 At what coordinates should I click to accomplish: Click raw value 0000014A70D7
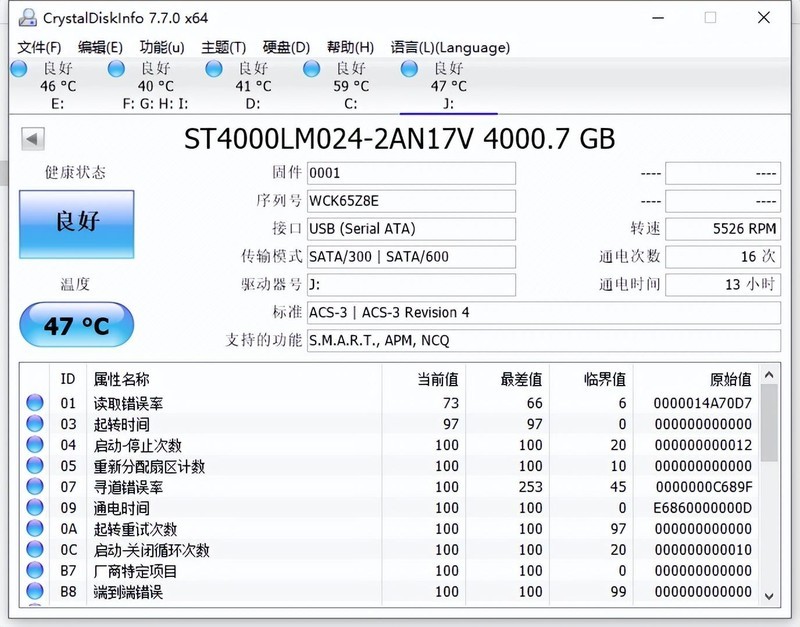pyautogui.click(x=703, y=403)
